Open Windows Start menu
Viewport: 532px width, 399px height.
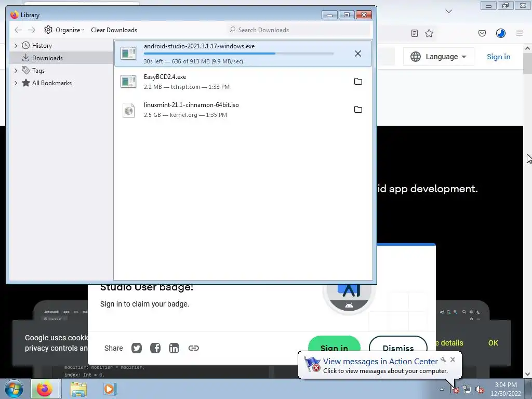14,389
